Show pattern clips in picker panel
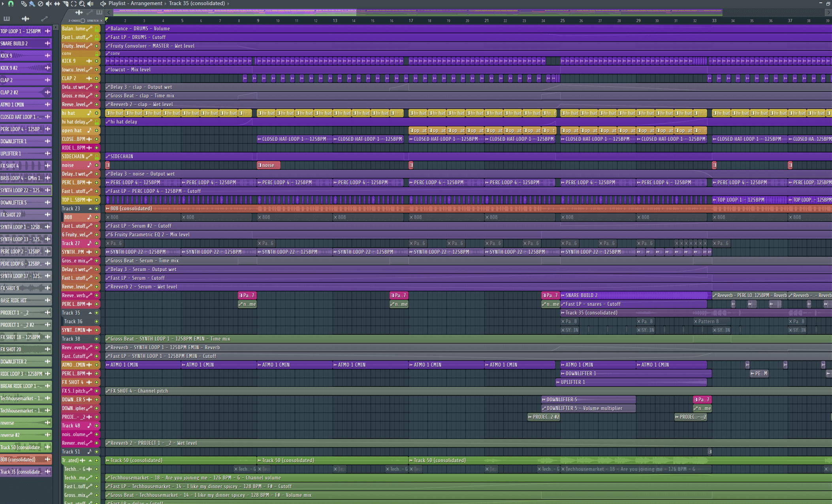The height and width of the screenshot is (504, 832). tap(7, 19)
